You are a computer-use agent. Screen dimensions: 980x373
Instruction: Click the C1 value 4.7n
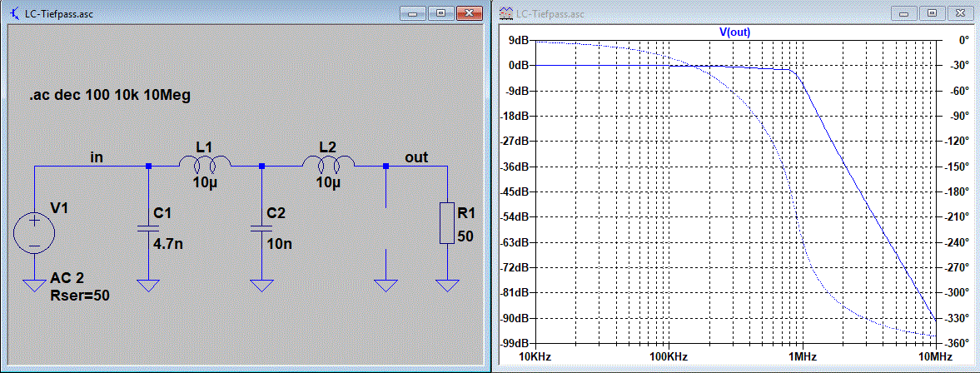click(168, 244)
